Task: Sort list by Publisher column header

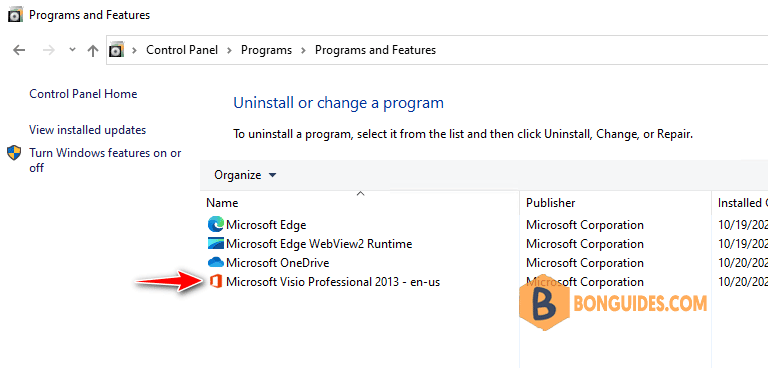Action: point(615,203)
